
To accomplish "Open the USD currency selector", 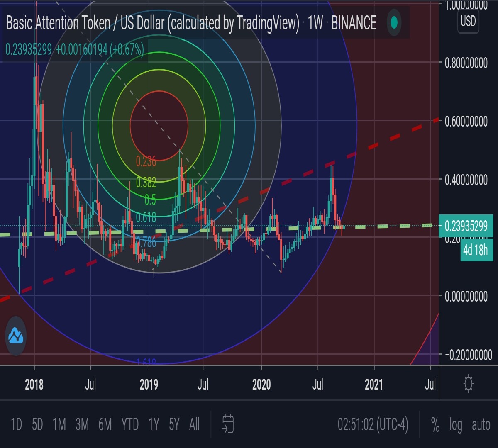I will [x=468, y=21].
